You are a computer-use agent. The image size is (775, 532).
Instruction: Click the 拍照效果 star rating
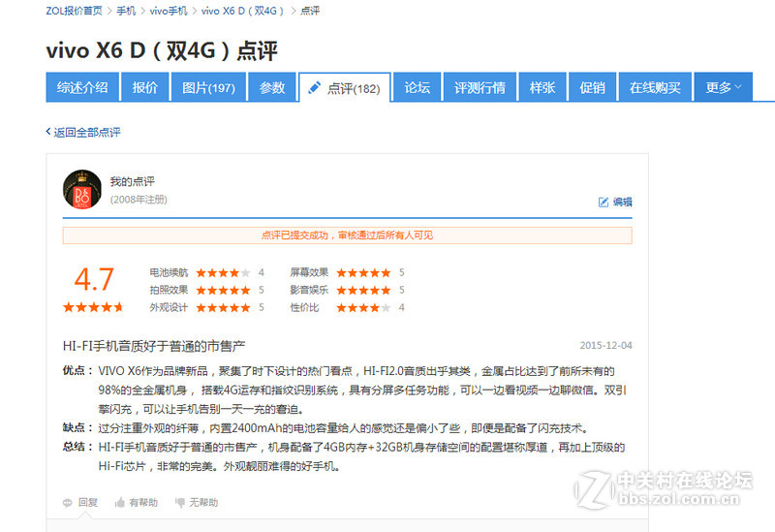[223, 290]
